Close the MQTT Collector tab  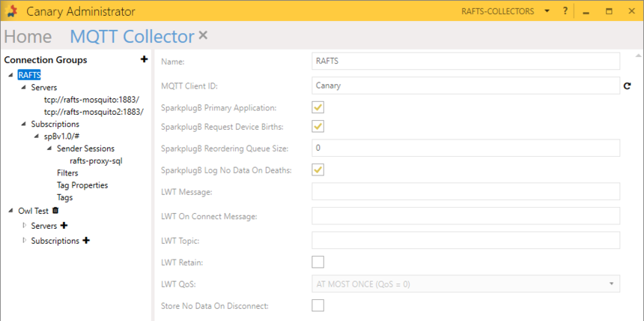tap(203, 35)
